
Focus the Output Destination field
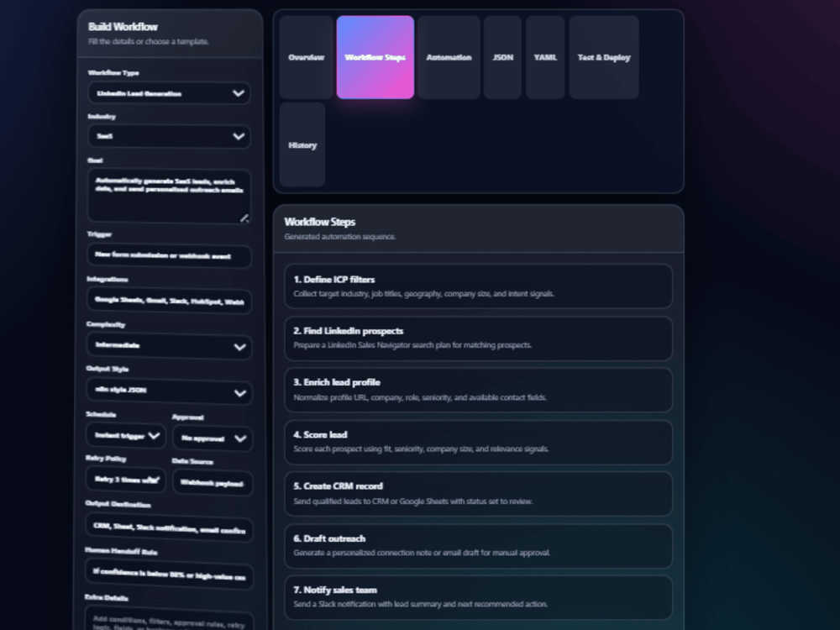[169, 528]
